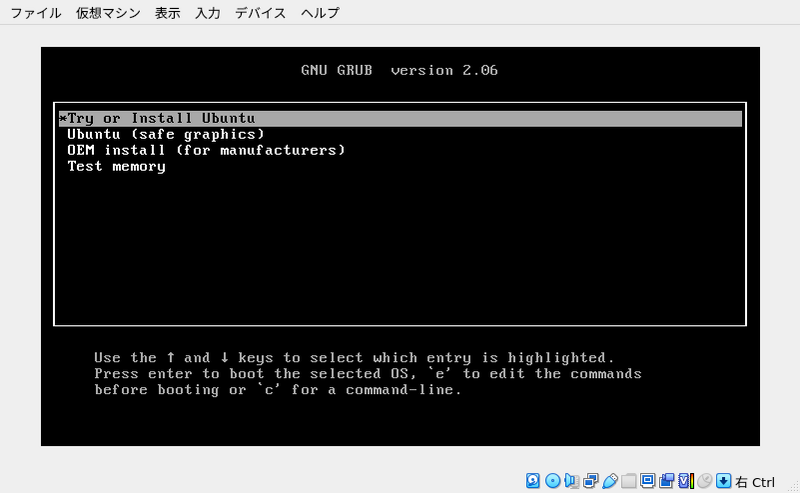This screenshot has width=800, height=493.
Task: Open the デバイス menu
Action: click(260, 13)
